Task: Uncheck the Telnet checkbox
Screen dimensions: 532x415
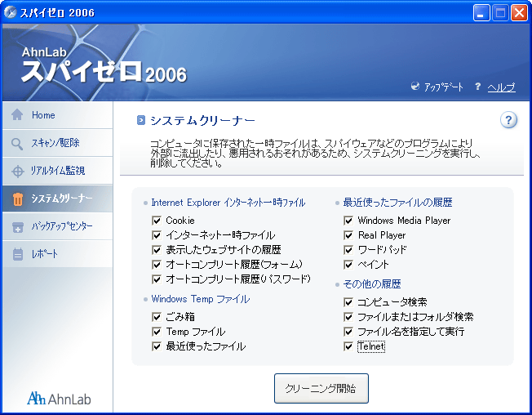Action: pos(348,346)
